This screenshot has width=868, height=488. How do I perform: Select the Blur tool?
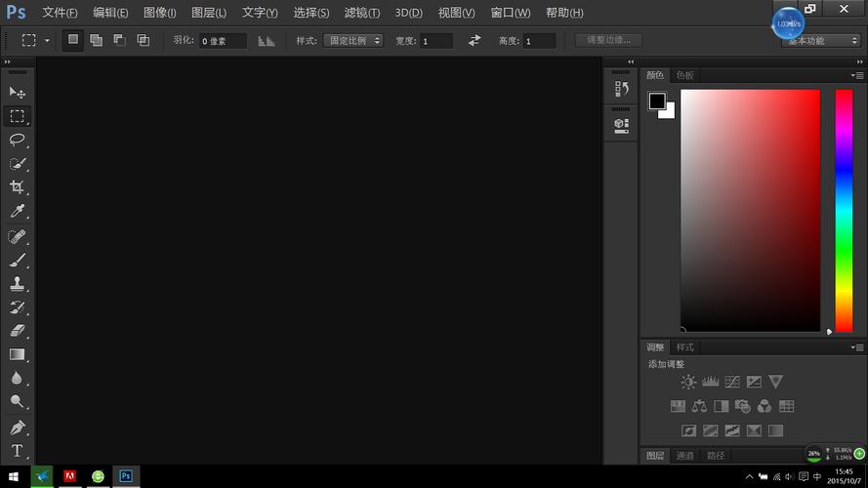[x=18, y=378]
